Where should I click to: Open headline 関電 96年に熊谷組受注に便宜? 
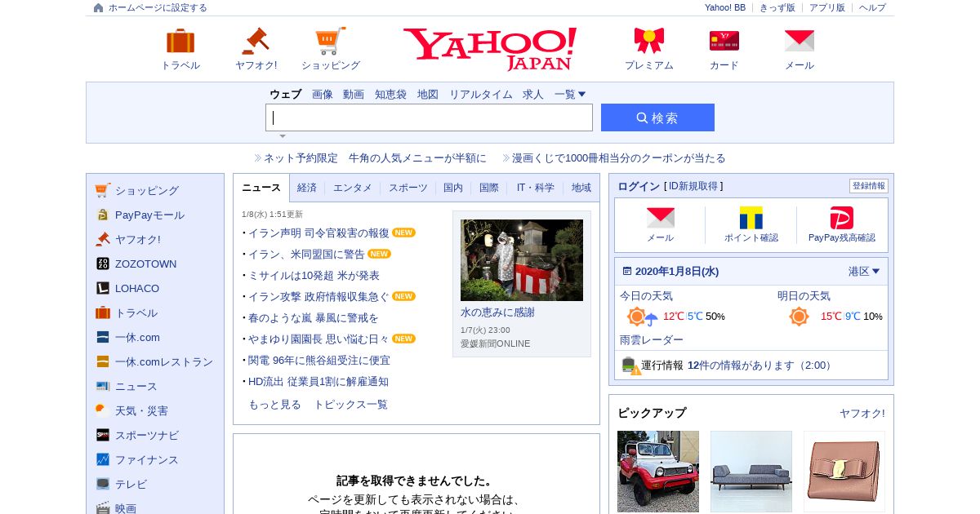click(319, 361)
